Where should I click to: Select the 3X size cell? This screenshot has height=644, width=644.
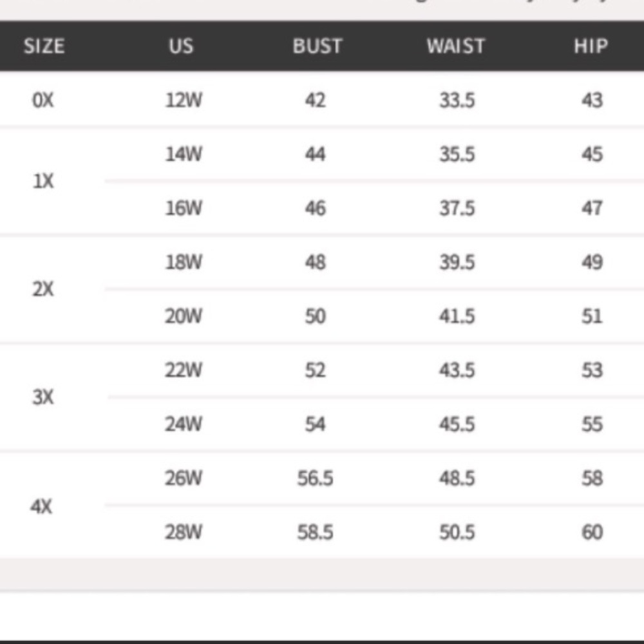(43, 397)
